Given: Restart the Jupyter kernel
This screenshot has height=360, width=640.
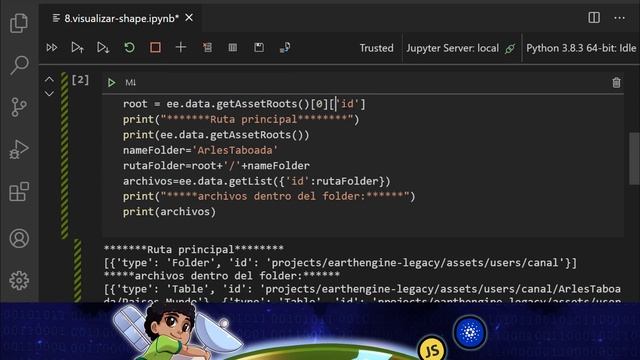Looking at the screenshot, I should tap(129, 48).
